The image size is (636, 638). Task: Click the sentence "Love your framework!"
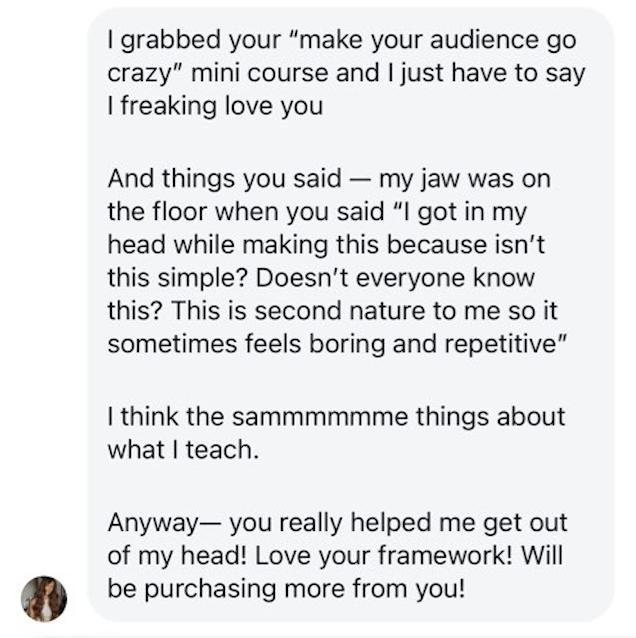pyautogui.click(x=407, y=555)
